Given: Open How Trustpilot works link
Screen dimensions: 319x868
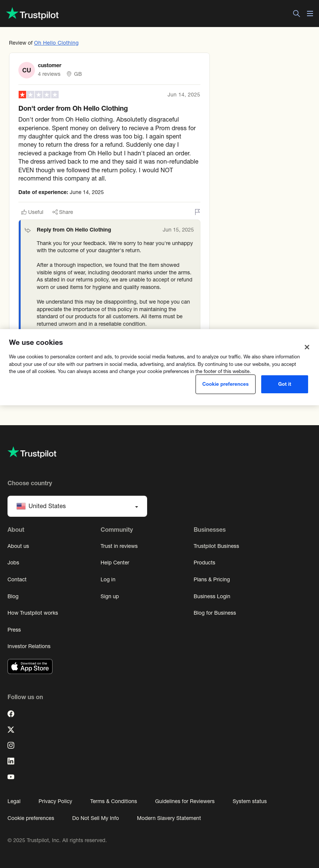Looking at the screenshot, I should (x=33, y=613).
